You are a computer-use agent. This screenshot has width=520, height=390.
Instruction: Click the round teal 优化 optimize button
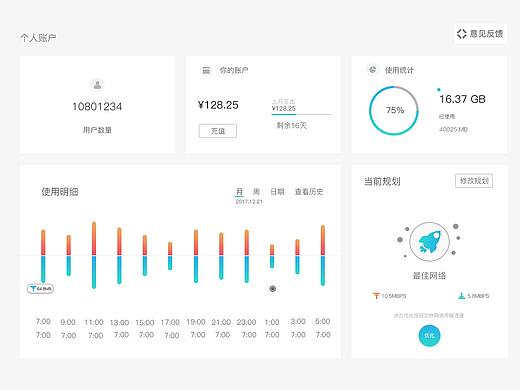tap(429, 335)
